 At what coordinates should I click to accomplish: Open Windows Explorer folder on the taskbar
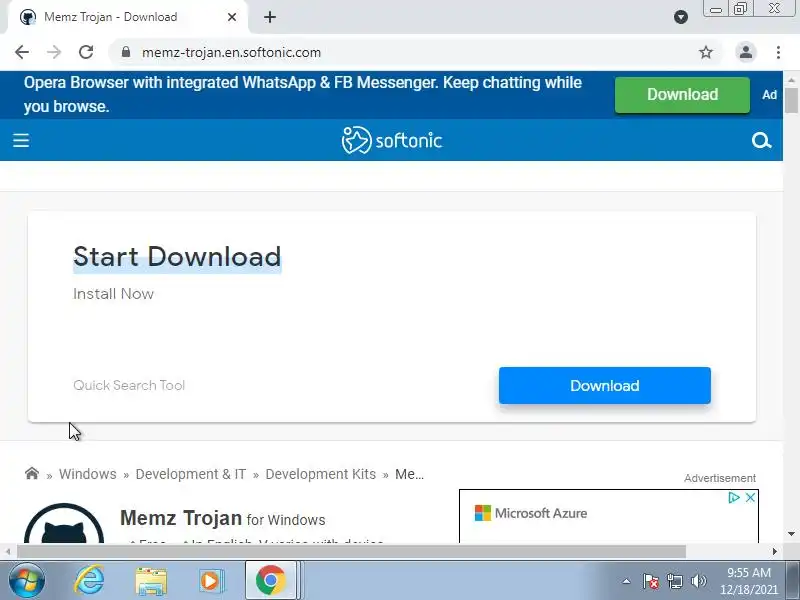pyautogui.click(x=151, y=581)
